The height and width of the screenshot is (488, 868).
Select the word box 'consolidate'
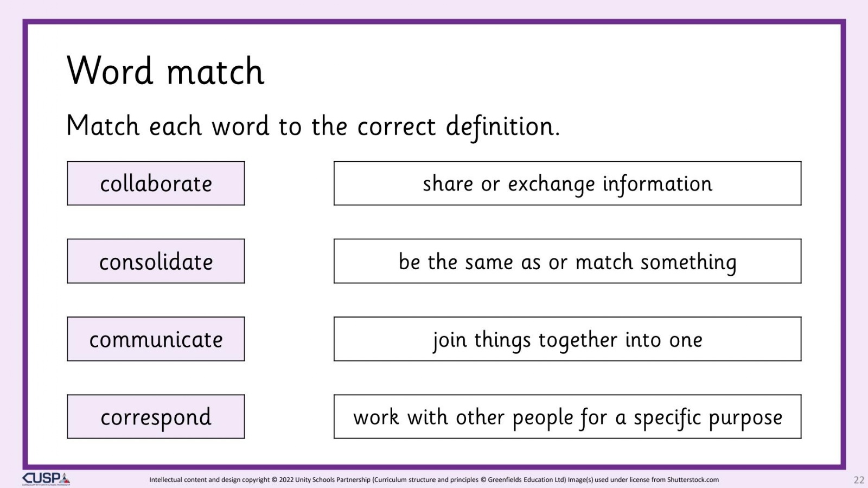point(156,261)
